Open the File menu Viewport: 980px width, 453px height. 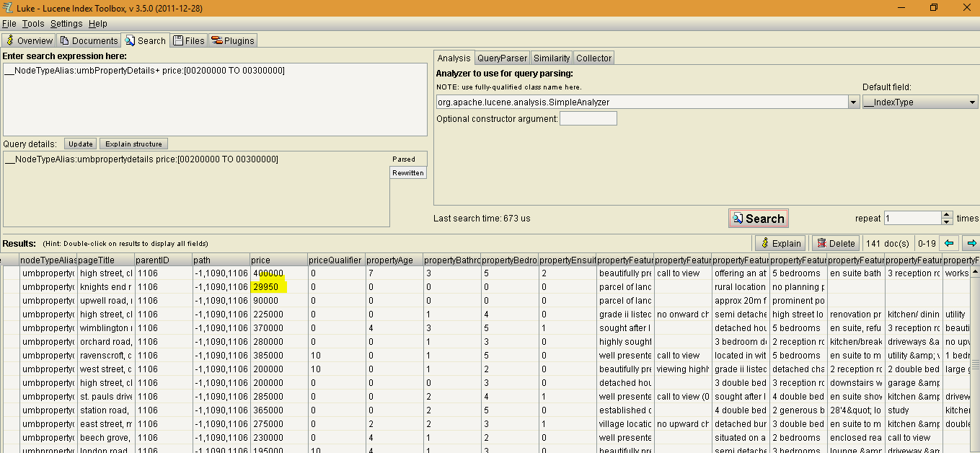click(9, 24)
